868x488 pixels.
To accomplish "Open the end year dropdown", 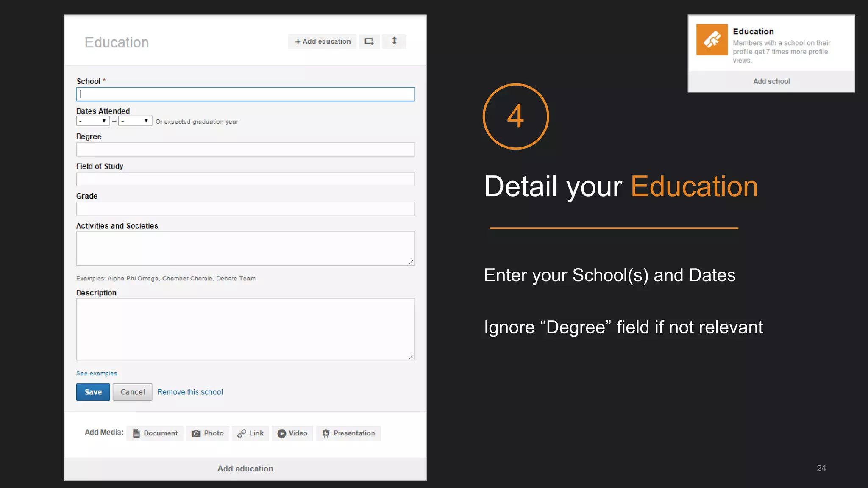I will click(x=135, y=121).
